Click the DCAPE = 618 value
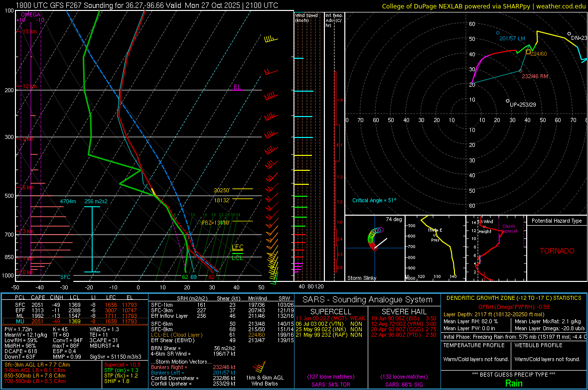The image size is (588, 390). 21,351
